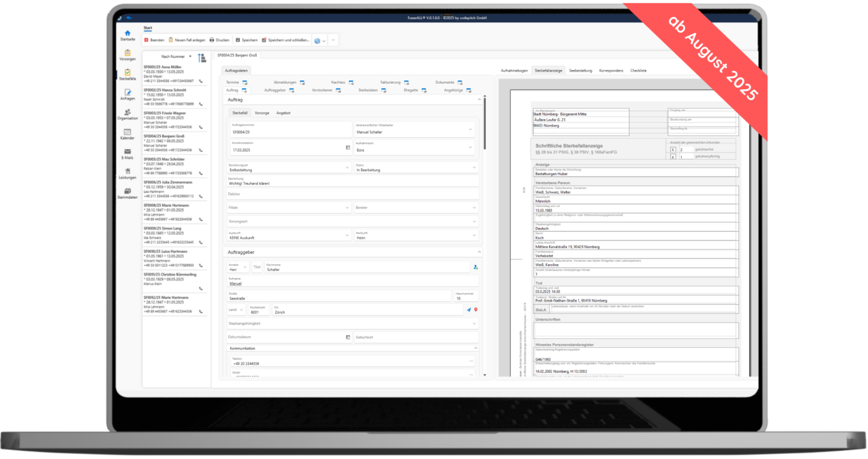Select the Vorsorge tab in Auftrag

[262, 112]
